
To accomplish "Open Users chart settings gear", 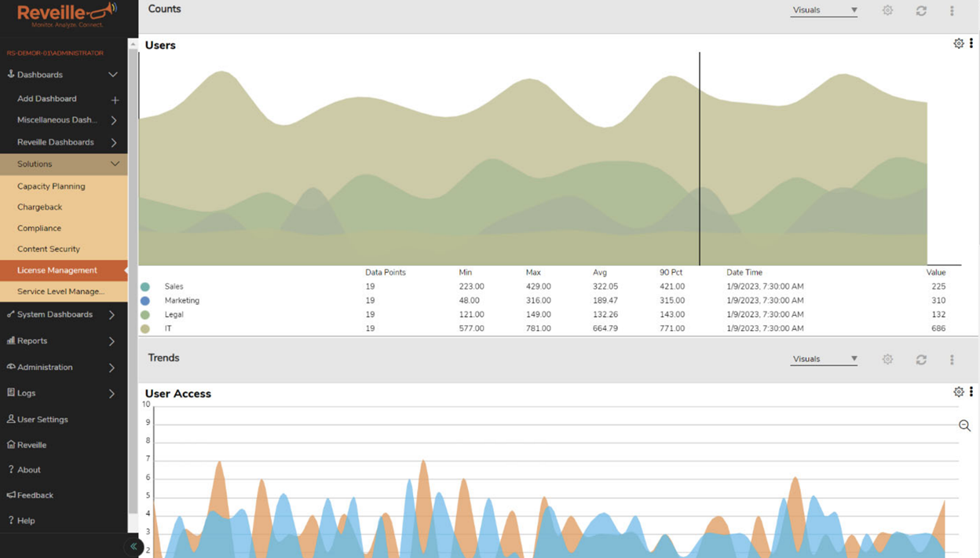I will tap(959, 44).
